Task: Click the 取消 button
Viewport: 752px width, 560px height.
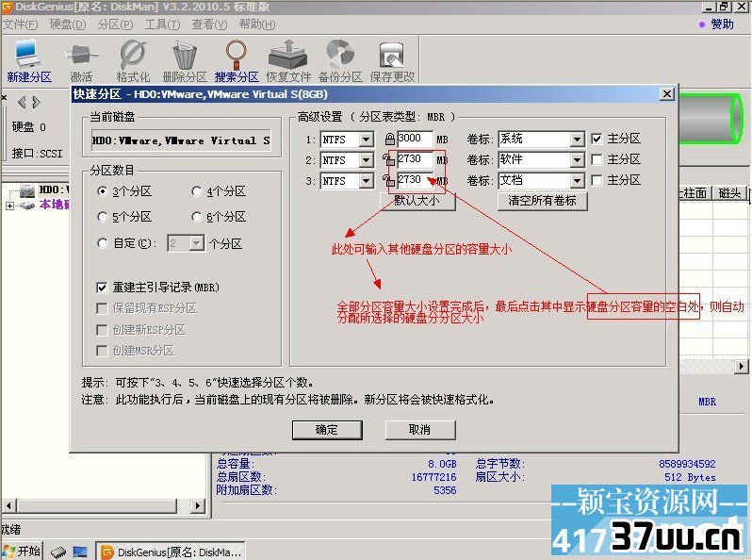Action: (420, 430)
